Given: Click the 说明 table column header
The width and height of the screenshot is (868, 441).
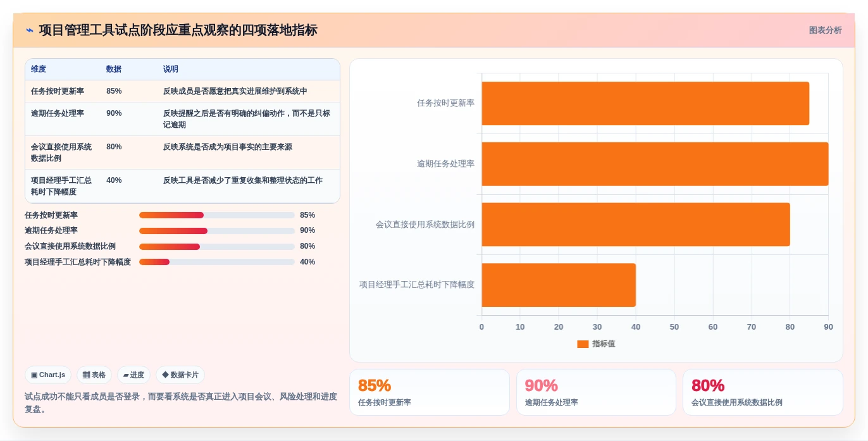Looking at the screenshot, I should pos(171,69).
